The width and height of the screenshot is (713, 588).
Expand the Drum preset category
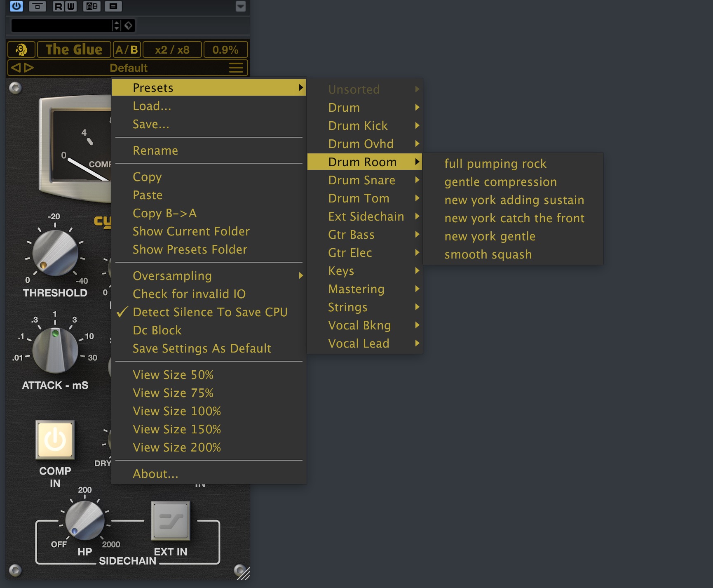[x=365, y=108]
